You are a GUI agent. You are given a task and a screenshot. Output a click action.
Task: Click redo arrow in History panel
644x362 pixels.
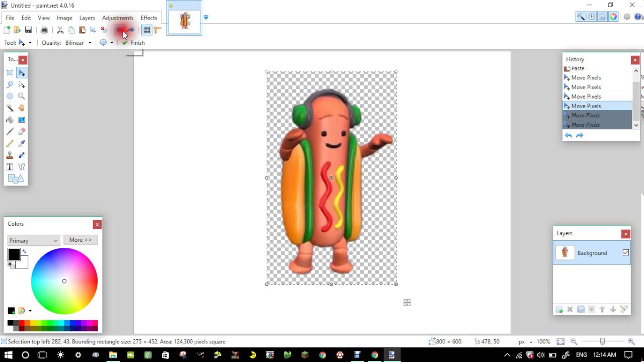580,135
